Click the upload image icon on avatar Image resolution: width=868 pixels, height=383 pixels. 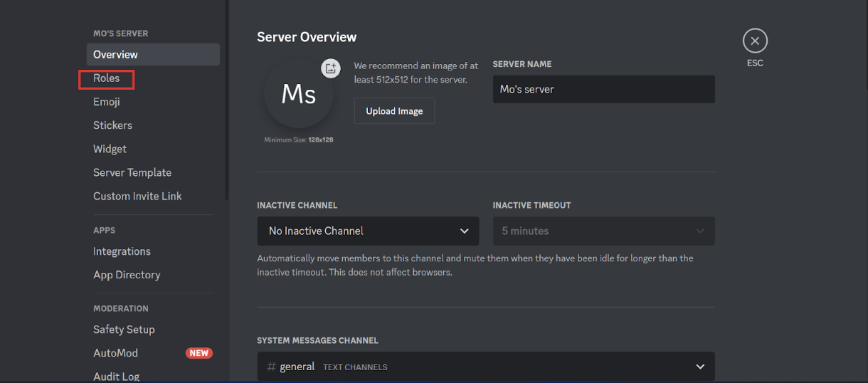[x=330, y=68]
